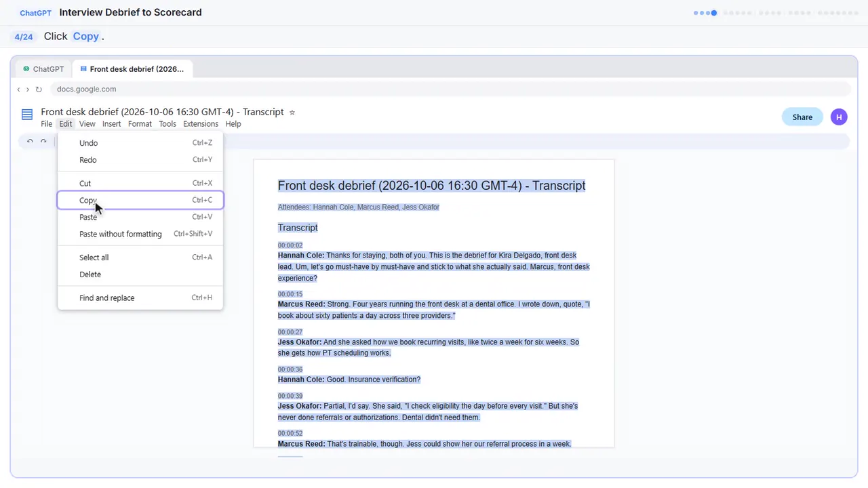
Task: Click the 00:00:39 timestamp
Action: click(290, 396)
